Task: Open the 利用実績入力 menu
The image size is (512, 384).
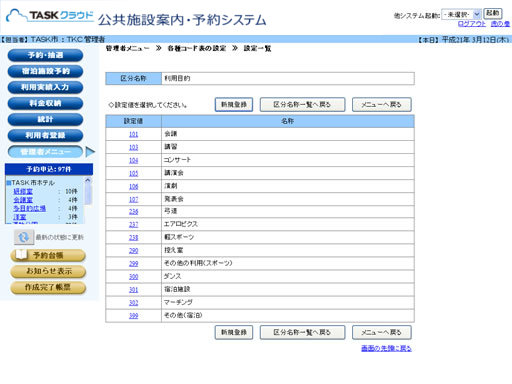Action: pyautogui.click(x=45, y=87)
